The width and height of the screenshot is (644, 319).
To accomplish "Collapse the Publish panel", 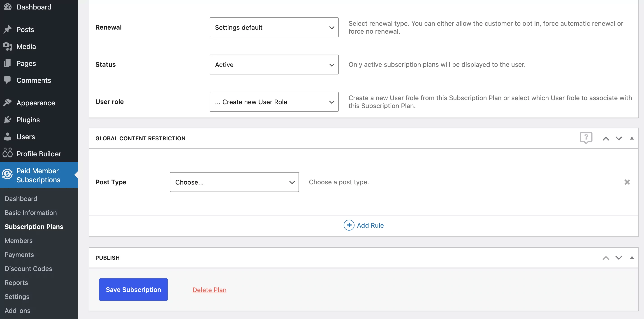I will pos(632,257).
